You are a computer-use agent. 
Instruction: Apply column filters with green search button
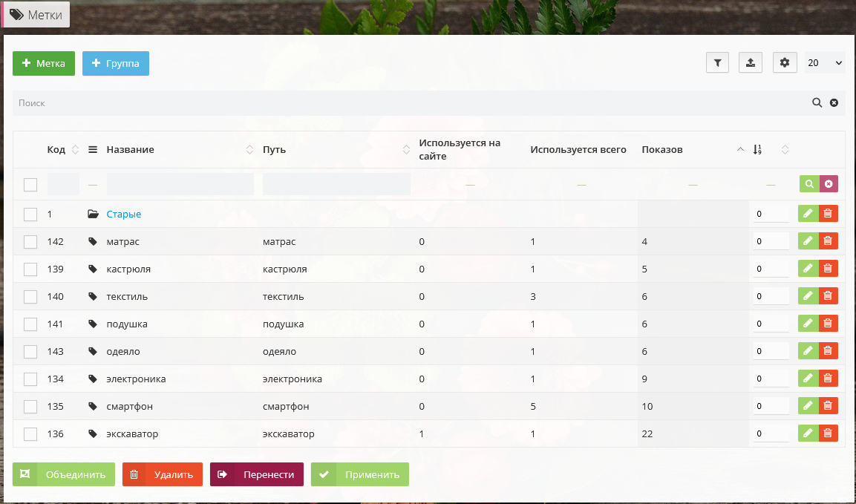[x=809, y=184]
